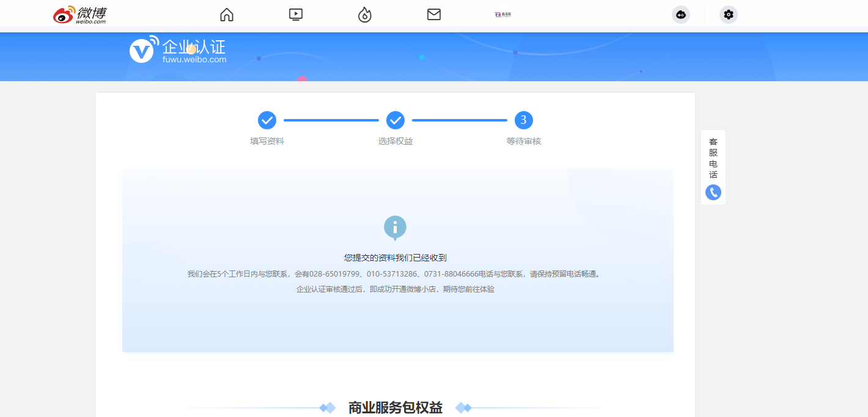Open the Video channel icon

point(296,15)
